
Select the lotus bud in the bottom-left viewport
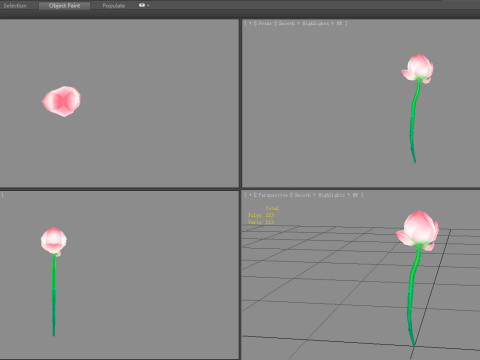(54, 241)
